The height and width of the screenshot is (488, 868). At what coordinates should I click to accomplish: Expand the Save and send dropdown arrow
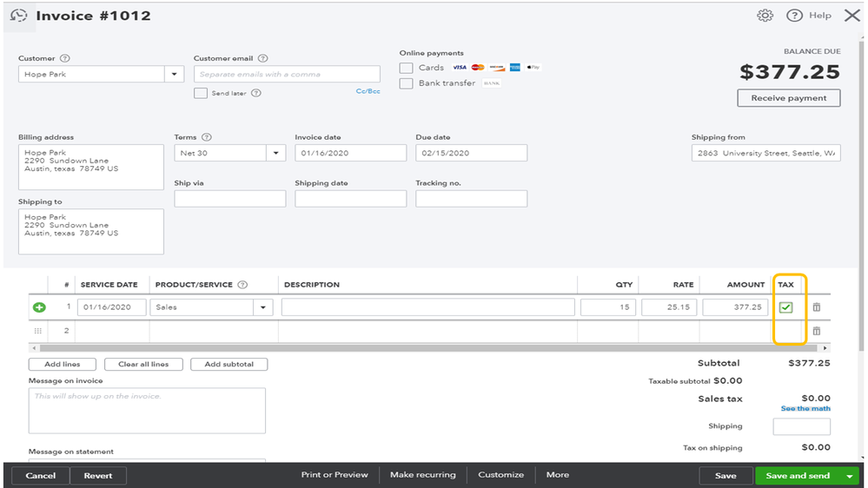(850, 476)
